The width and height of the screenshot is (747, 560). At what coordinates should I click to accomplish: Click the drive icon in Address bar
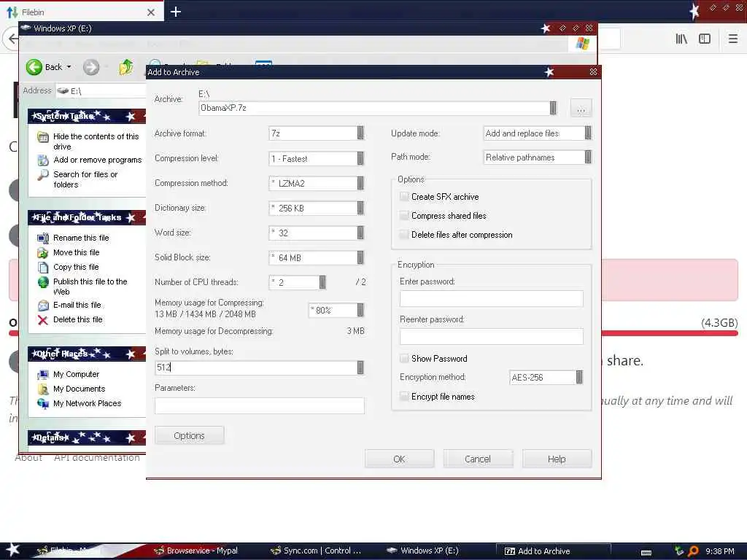click(x=63, y=91)
